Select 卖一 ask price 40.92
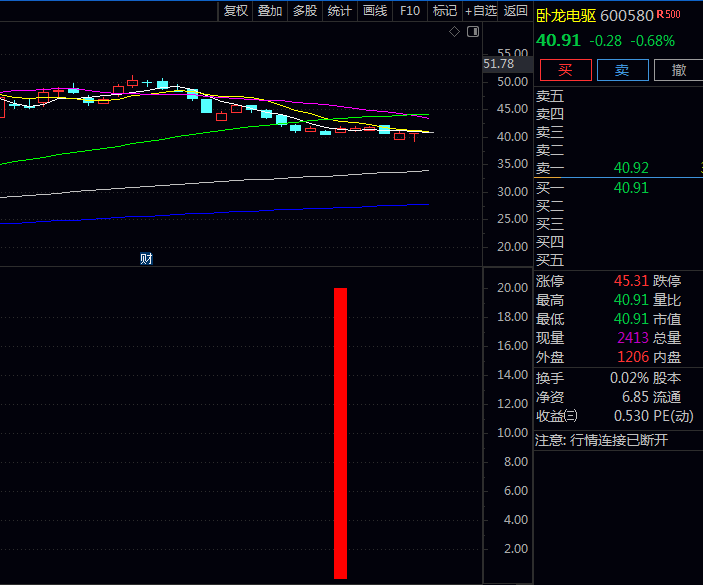 click(x=631, y=168)
